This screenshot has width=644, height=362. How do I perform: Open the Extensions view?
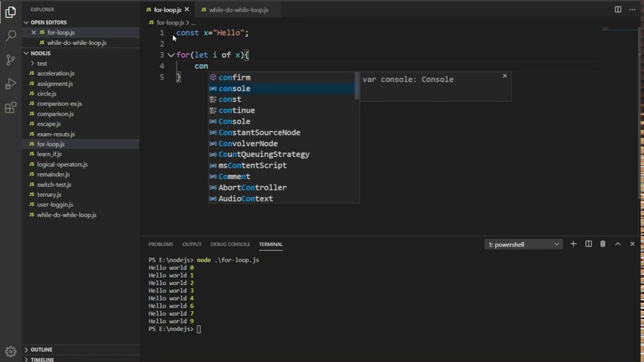coord(11,108)
